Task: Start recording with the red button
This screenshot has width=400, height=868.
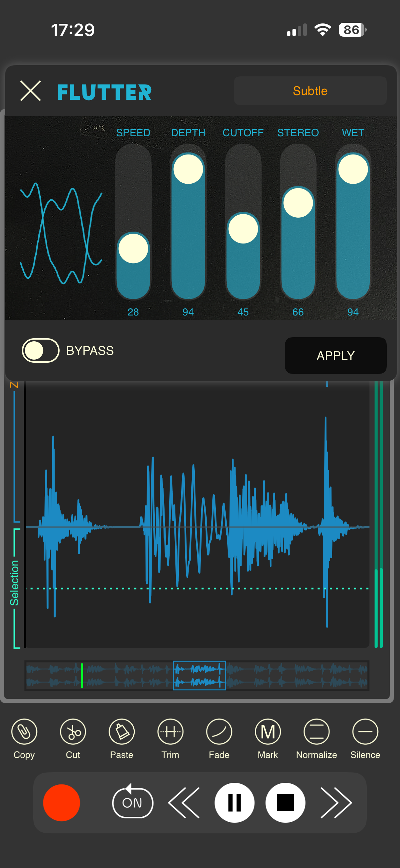Action: 61,803
